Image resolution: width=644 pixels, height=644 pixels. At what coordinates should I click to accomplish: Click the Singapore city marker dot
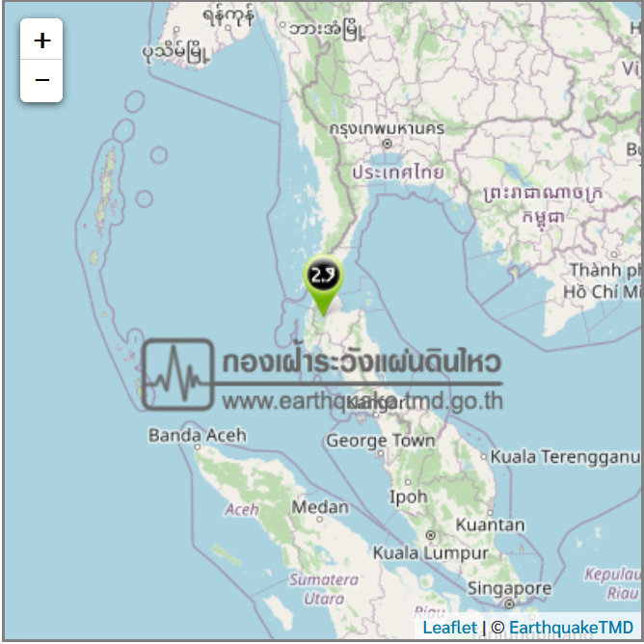click(x=509, y=604)
